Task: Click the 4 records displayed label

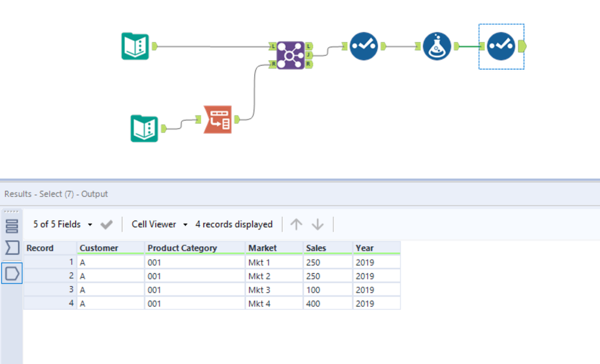Action: click(234, 224)
